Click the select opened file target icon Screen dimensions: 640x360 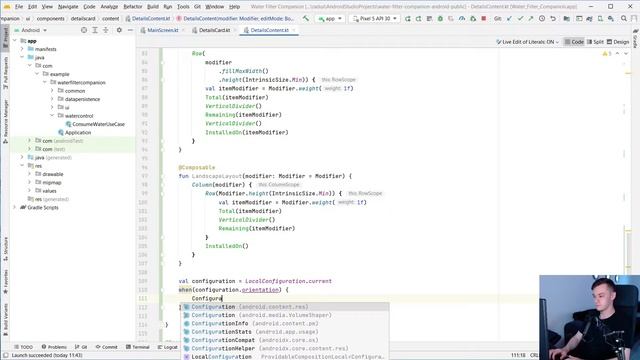tap(84, 30)
